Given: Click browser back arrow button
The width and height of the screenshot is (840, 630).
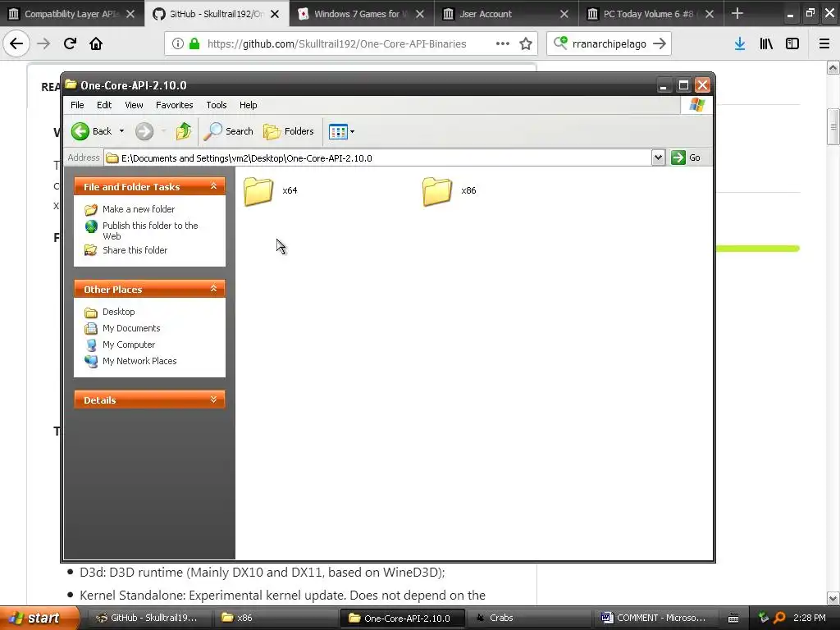Looking at the screenshot, I should [x=16, y=43].
